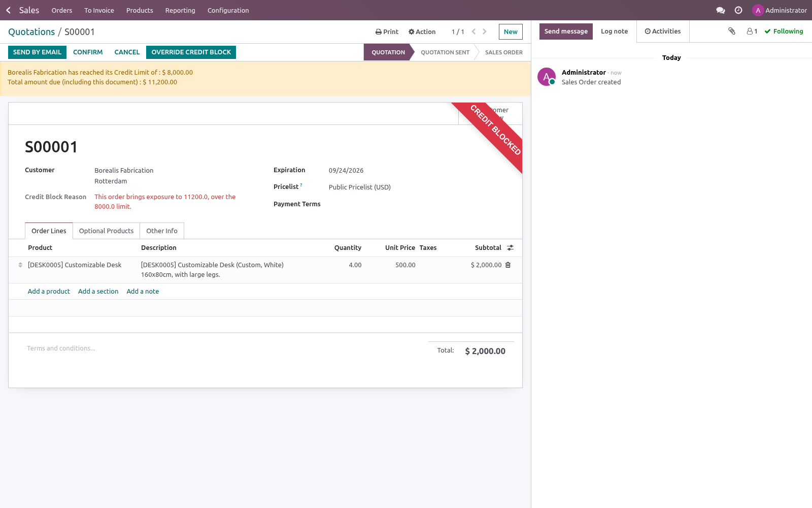
Task: Open the Print dropdown
Action: pyautogui.click(x=387, y=31)
